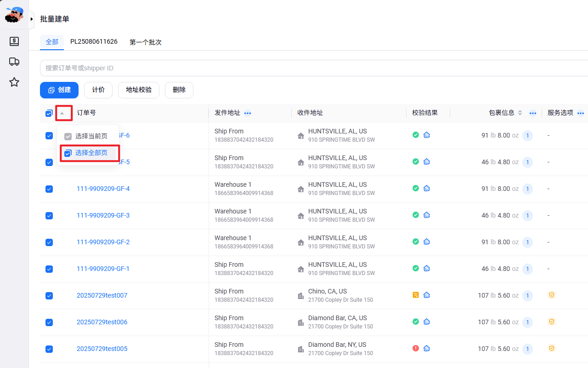This screenshot has width=588, height=368.
Task: Toggle the header select-all checkbox
Action: click(49, 113)
